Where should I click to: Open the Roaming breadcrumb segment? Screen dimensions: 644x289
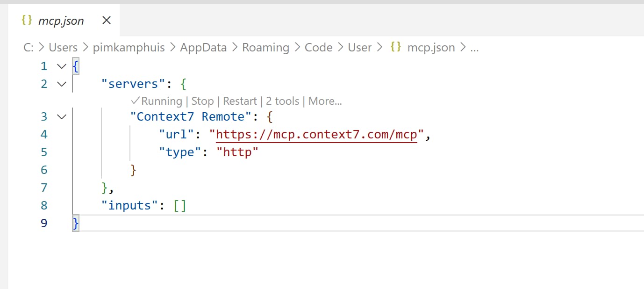tap(265, 47)
